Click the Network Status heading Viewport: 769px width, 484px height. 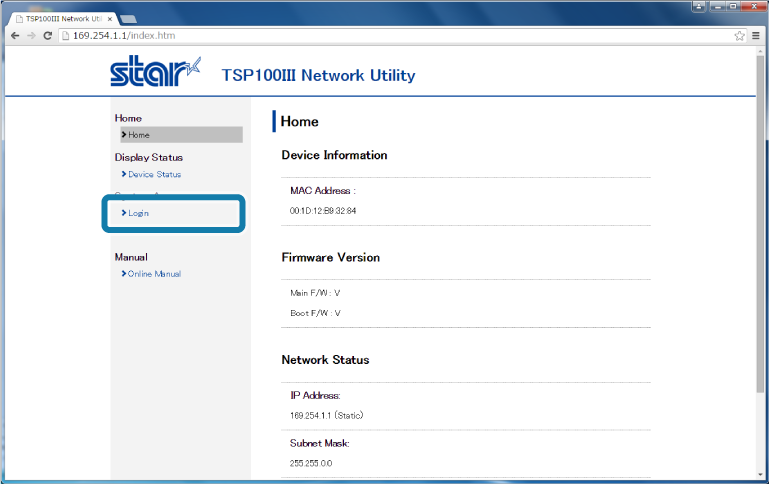(325, 360)
